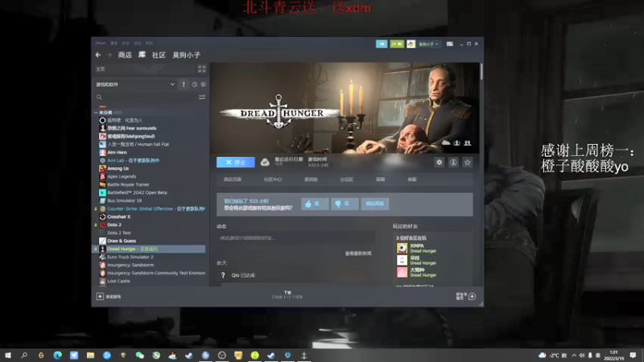Open the green notifications counter
Viewport: 644px width, 362px height.
pos(397,43)
